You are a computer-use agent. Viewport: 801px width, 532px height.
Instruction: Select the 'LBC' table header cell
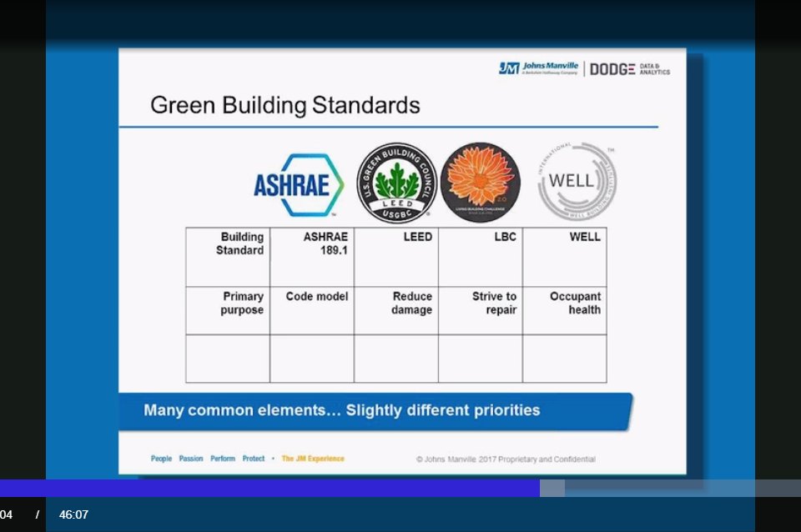[x=481, y=258]
